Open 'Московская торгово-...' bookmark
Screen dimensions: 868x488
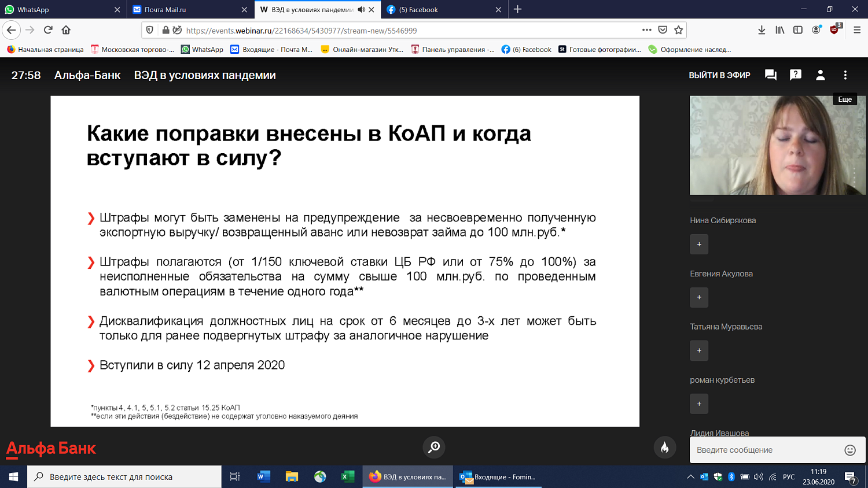(133, 50)
